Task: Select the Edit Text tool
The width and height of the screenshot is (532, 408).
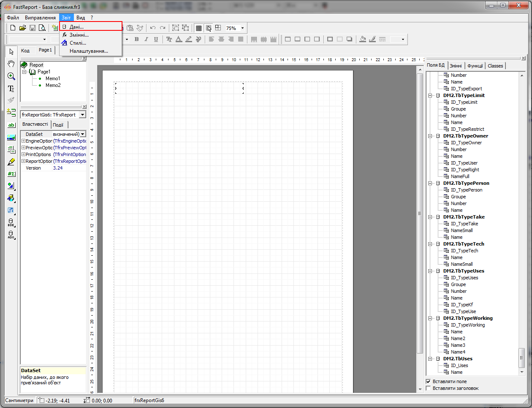Action: (x=11, y=88)
